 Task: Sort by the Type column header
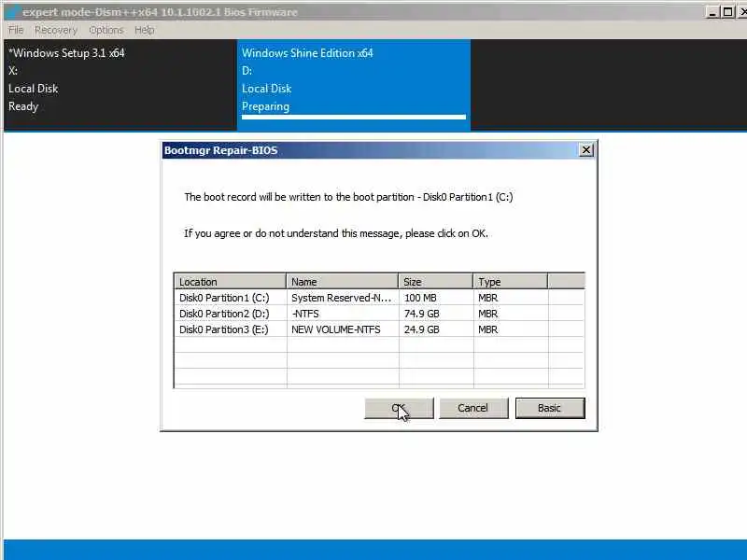coord(510,282)
